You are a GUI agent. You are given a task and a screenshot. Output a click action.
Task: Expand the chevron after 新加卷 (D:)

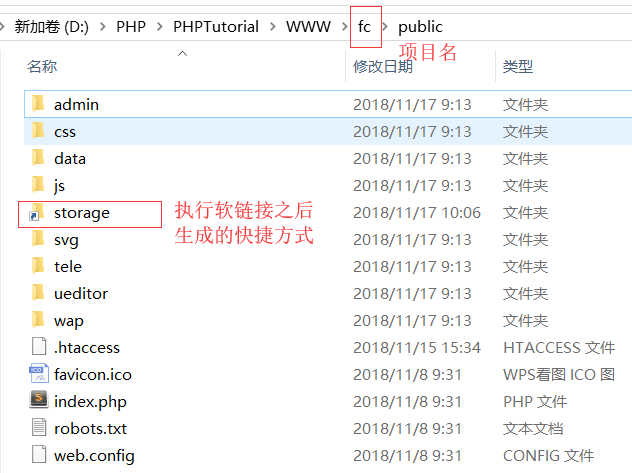(103, 27)
